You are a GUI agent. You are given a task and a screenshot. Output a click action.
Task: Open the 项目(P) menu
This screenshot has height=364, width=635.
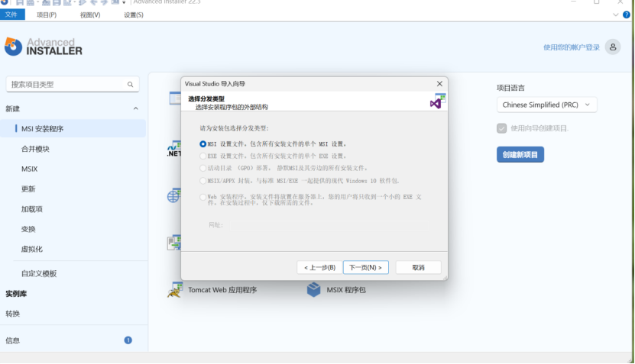tap(47, 15)
